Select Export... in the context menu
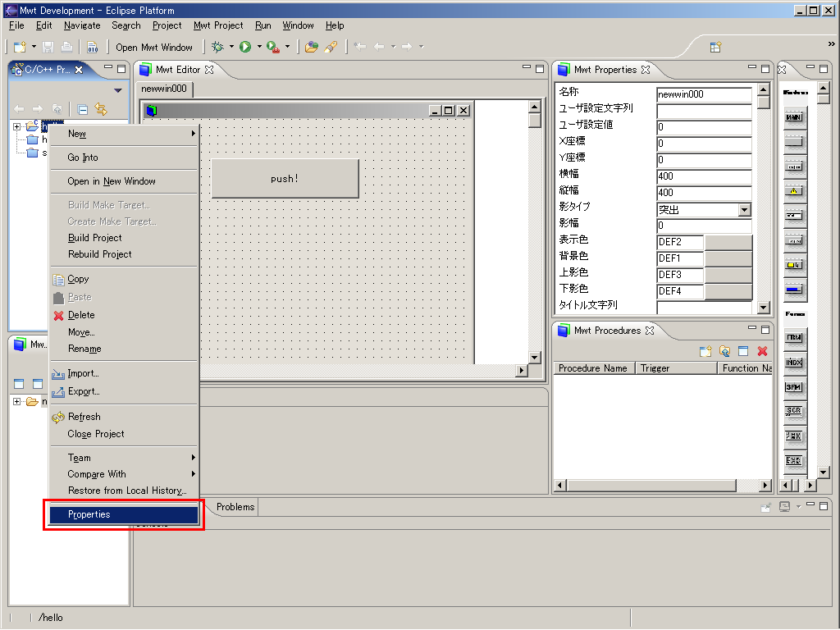 [124, 391]
